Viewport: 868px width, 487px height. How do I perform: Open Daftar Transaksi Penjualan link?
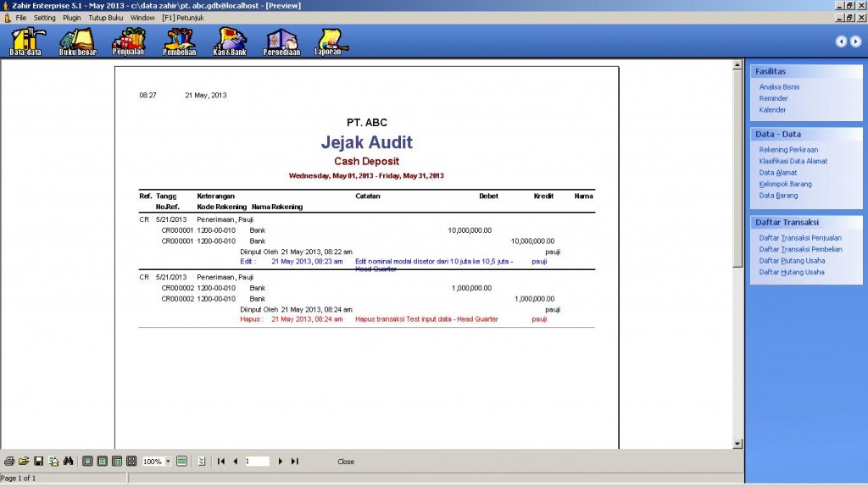(800, 238)
